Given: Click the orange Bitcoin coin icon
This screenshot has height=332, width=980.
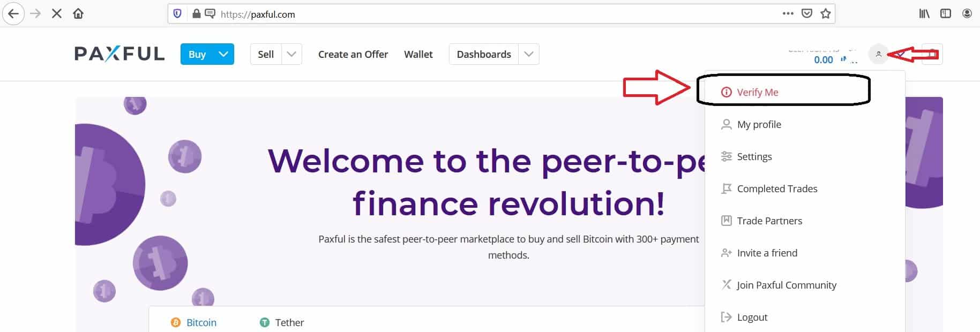Looking at the screenshot, I should [175, 322].
